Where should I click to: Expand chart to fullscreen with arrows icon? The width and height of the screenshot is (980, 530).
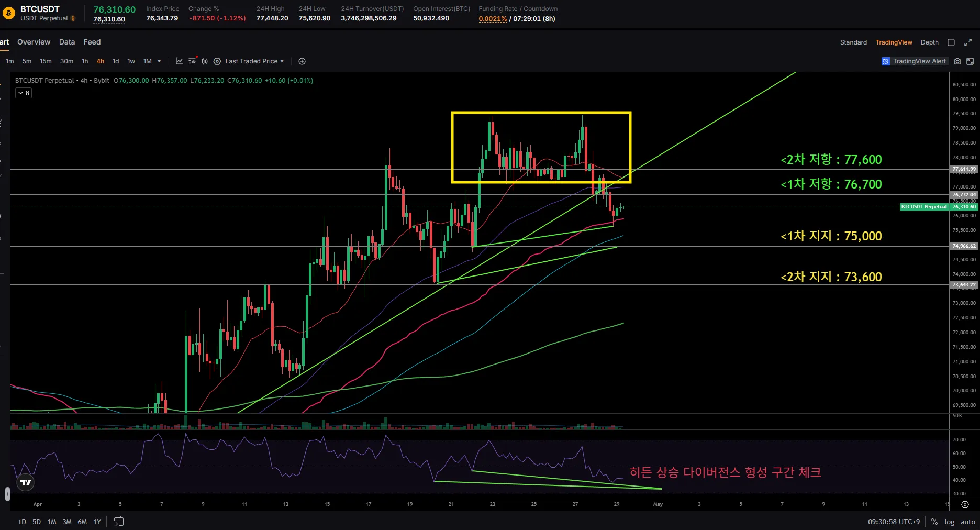tap(968, 42)
